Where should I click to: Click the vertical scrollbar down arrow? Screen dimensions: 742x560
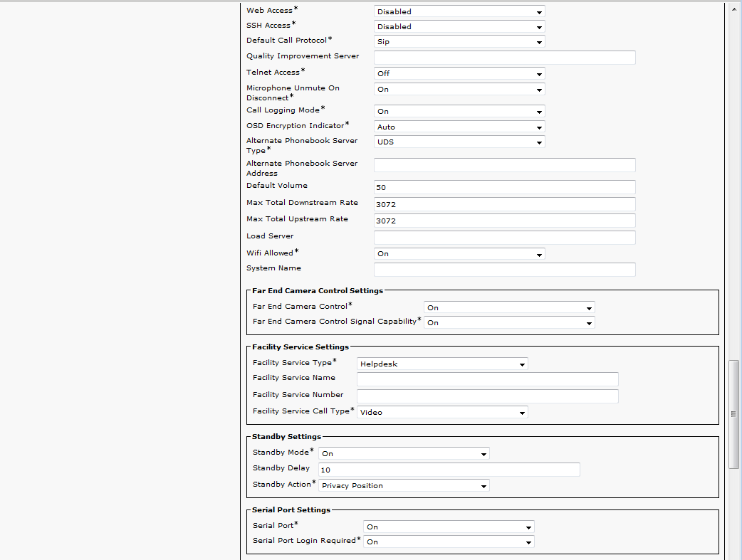(734, 554)
